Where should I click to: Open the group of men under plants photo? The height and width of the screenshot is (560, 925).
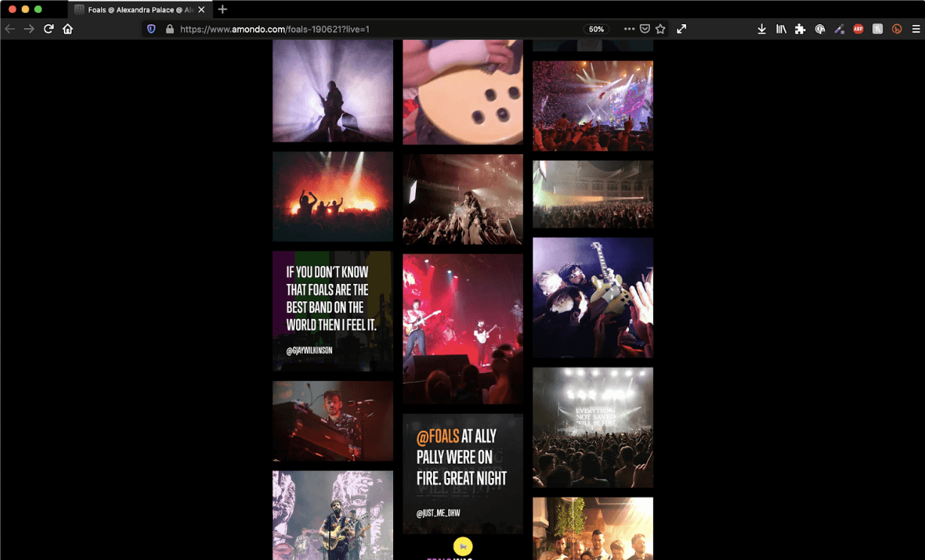click(593, 528)
